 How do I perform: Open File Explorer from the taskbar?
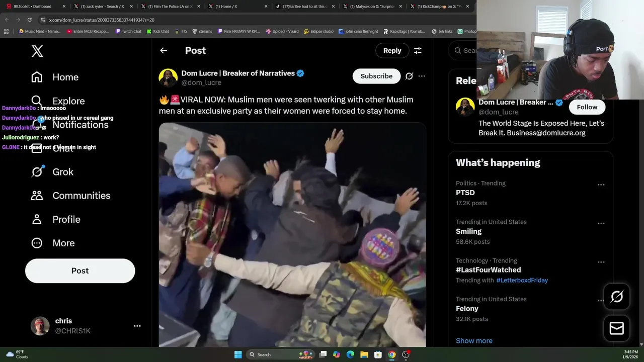(x=364, y=354)
